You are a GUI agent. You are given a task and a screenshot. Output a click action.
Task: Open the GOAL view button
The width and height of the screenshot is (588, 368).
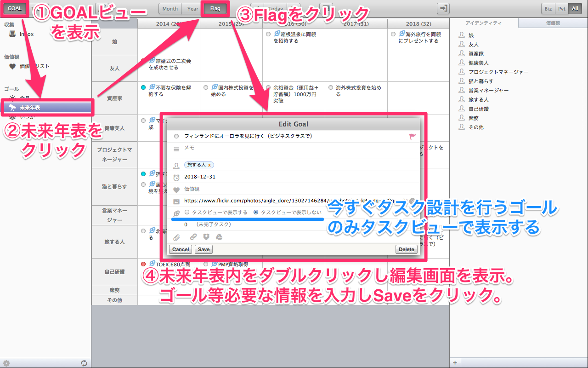tap(14, 8)
